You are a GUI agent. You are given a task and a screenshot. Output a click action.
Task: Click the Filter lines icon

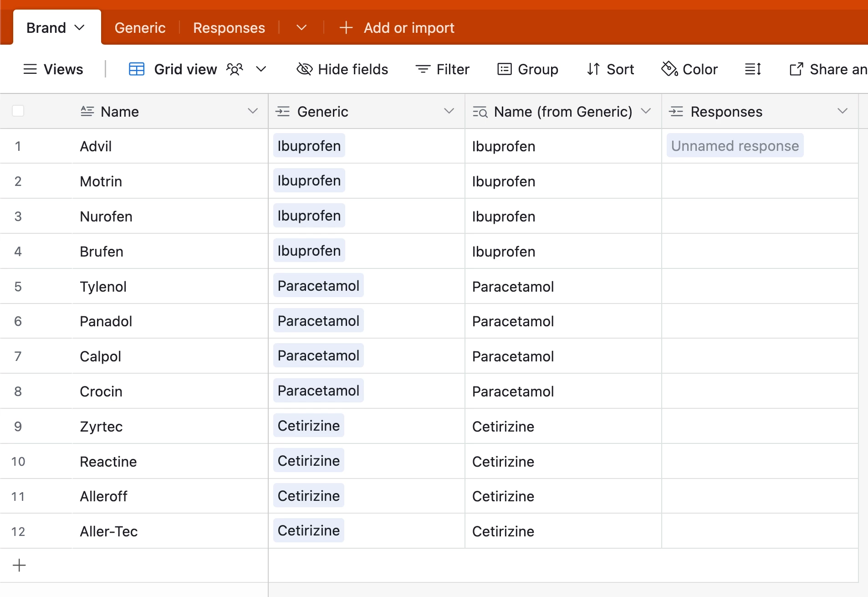(423, 69)
